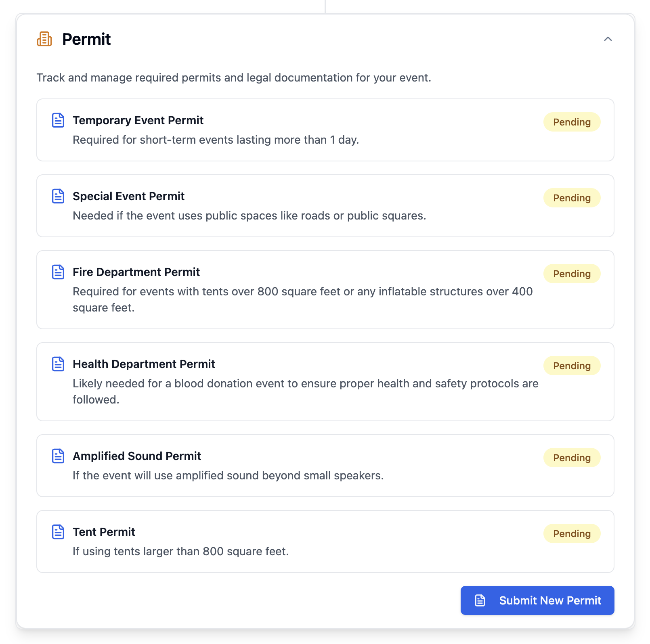
Task: Open the Temporary Event Permit title
Action: [x=138, y=120]
